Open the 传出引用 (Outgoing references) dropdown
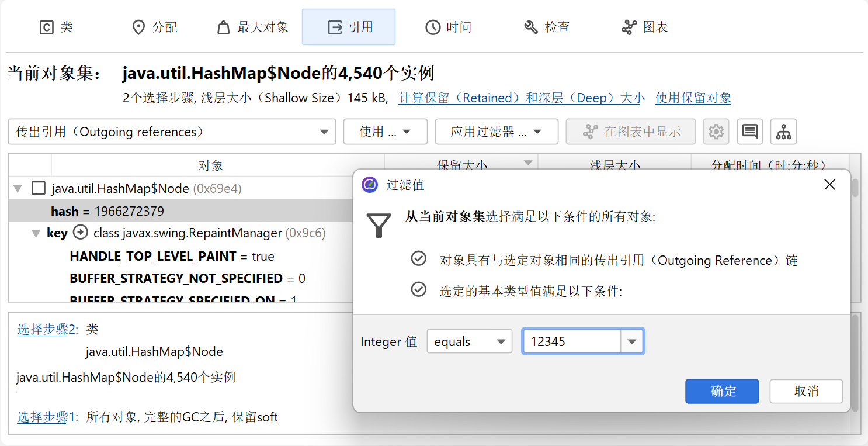868x446 pixels. click(172, 132)
